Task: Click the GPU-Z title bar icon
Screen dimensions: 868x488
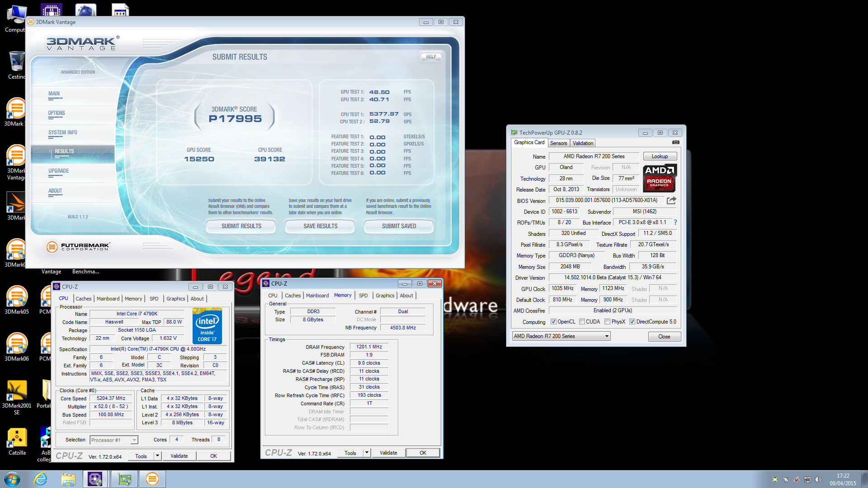Action: pos(514,132)
